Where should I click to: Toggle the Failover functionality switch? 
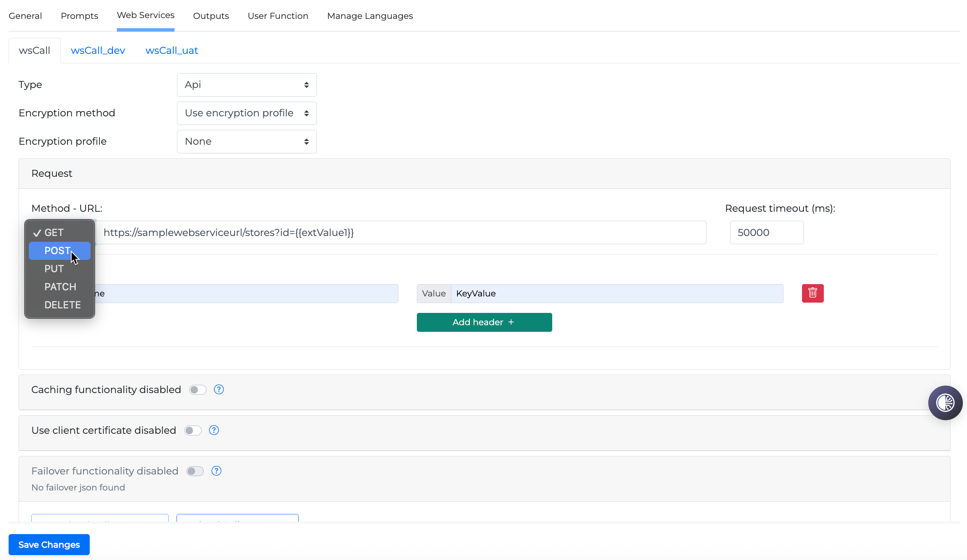[x=195, y=471]
